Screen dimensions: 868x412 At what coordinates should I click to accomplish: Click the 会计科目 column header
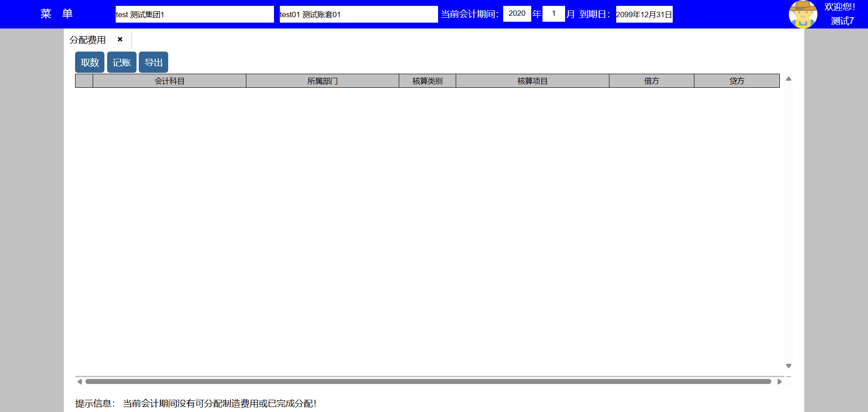(170, 81)
